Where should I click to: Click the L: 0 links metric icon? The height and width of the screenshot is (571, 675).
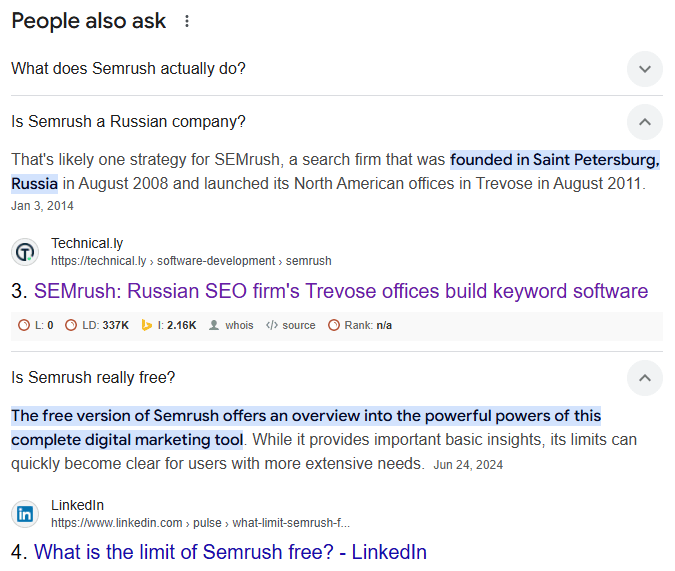25,326
